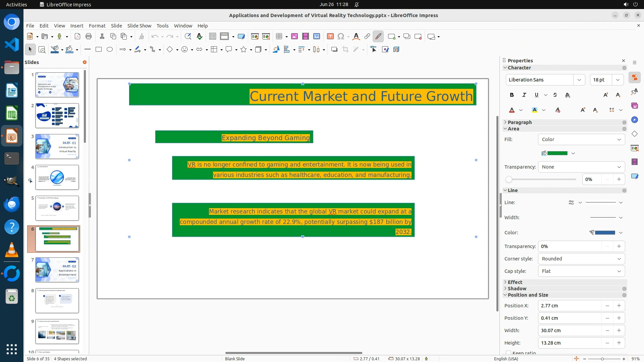
Task: Open the Corner style Rounded dropdown
Action: 581,259
